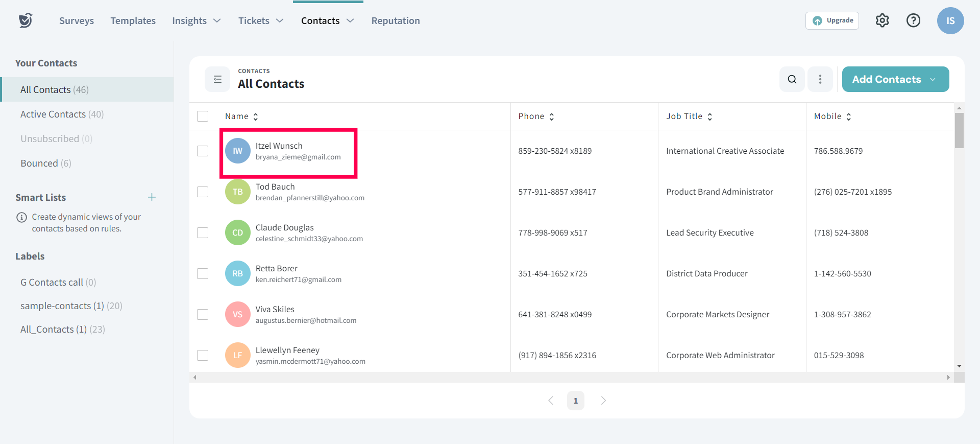Expand the Insights menu dropdown
This screenshot has height=444, width=980.
tap(196, 21)
